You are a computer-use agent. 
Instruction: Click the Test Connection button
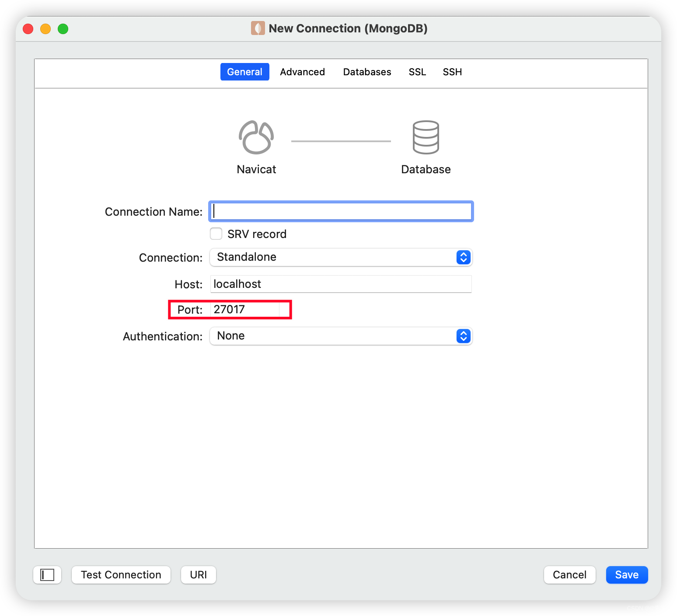[121, 575]
